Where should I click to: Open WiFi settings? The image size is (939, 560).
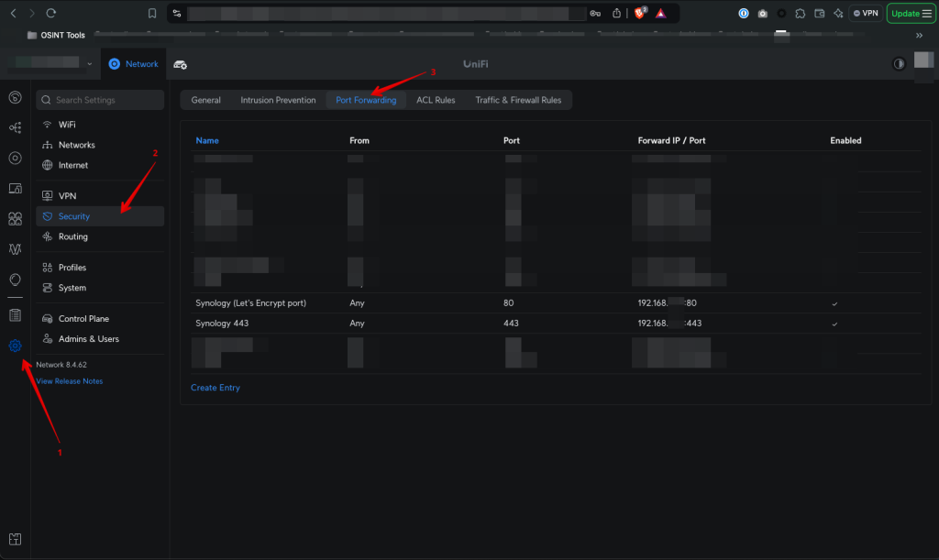pyautogui.click(x=100, y=125)
